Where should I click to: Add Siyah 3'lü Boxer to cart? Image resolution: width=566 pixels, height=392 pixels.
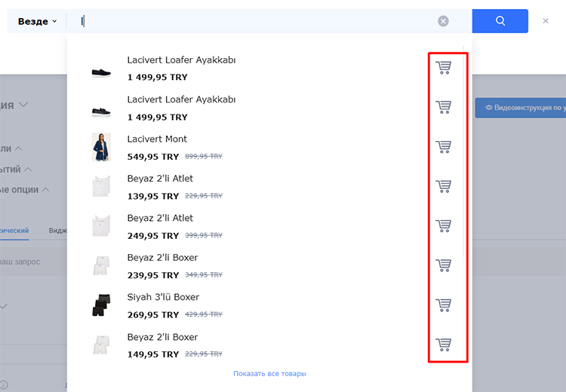[444, 305]
